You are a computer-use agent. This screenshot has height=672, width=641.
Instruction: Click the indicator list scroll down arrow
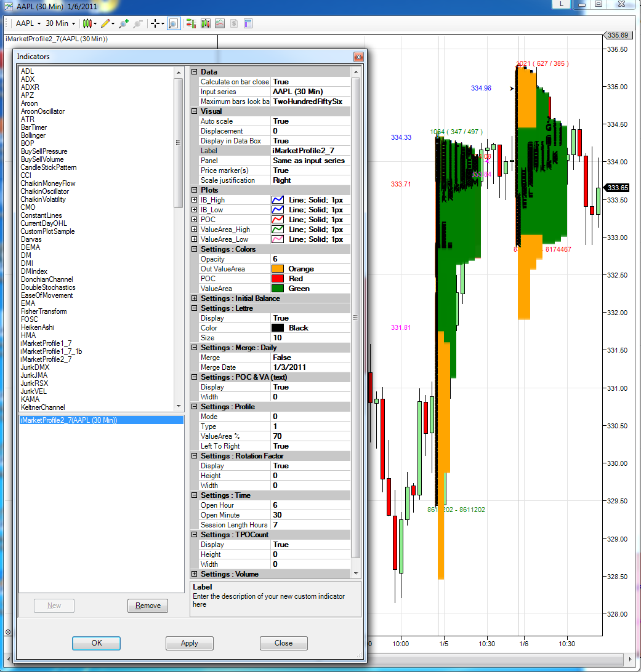pos(179,406)
